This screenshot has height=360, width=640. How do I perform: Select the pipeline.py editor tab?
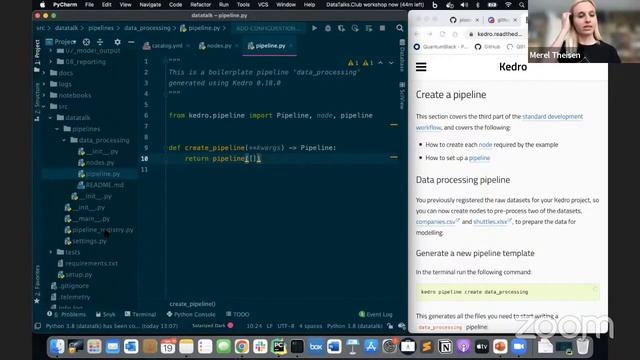tap(270, 46)
